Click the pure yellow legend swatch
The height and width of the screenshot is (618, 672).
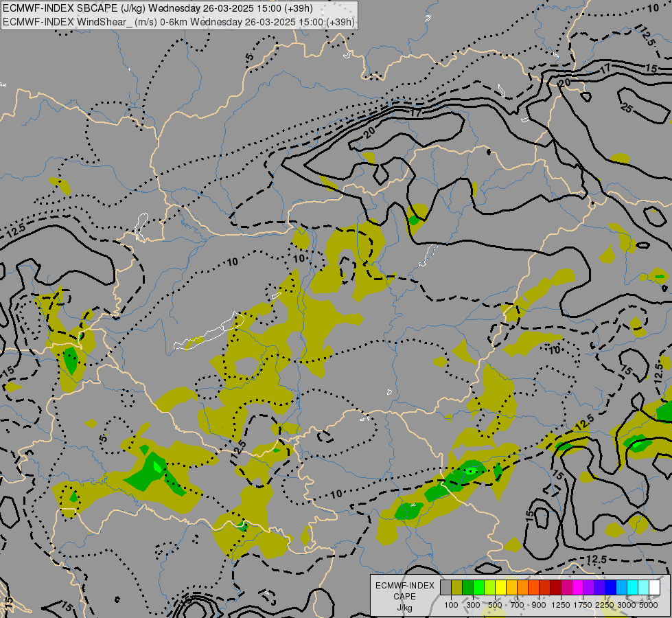point(500,588)
